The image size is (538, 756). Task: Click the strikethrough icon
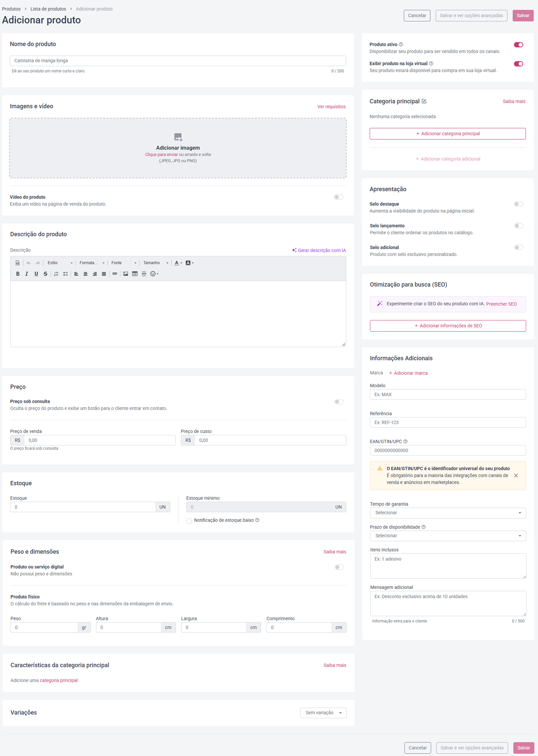click(x=45, y=274)
